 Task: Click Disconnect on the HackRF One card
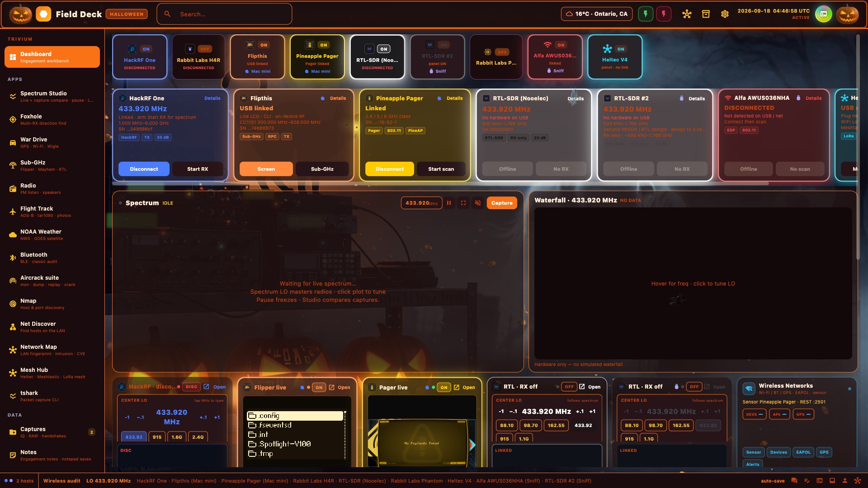click(x=144, y=169)
